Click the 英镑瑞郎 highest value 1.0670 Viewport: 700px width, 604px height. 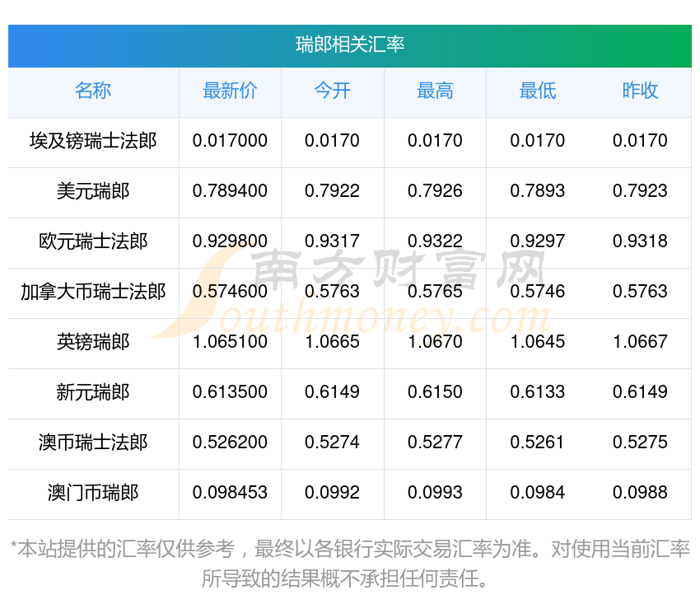pyautogui.click(x=435, y=342)
